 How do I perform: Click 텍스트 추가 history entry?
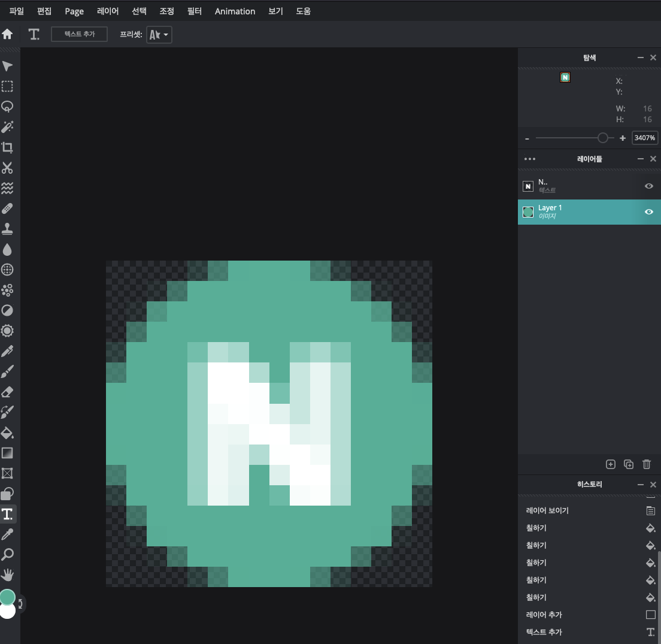tap(589, 632)
